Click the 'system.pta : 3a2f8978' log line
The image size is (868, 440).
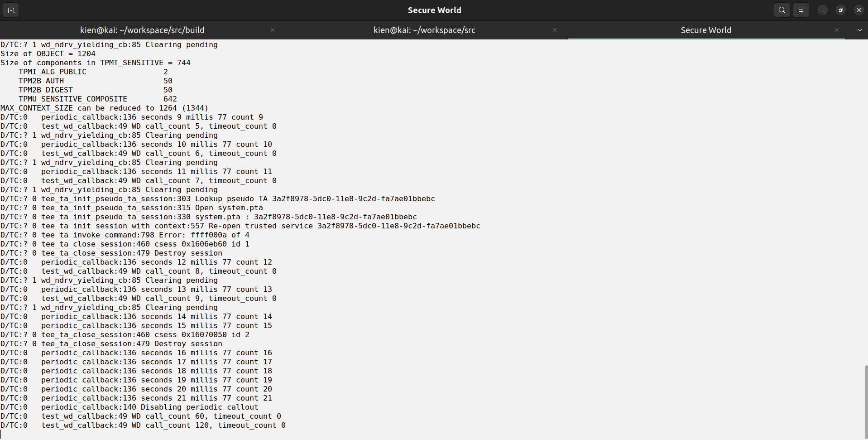tap(209, 217)
